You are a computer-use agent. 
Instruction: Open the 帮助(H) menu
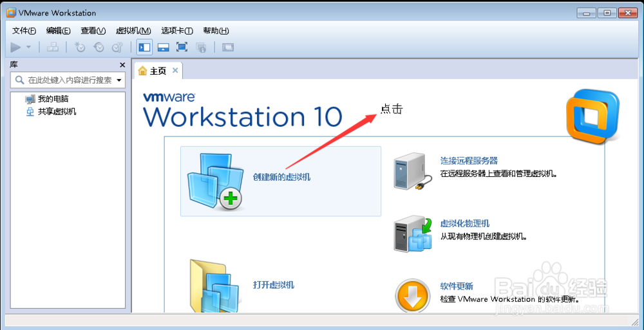click(216, 31)
